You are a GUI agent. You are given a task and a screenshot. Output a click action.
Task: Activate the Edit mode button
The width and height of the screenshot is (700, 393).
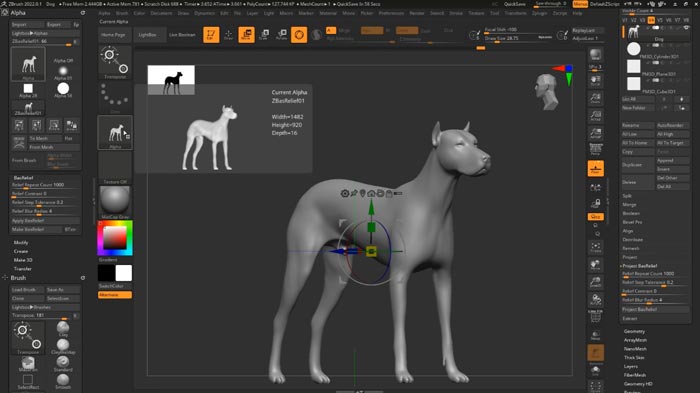click(x=211, y=34)
